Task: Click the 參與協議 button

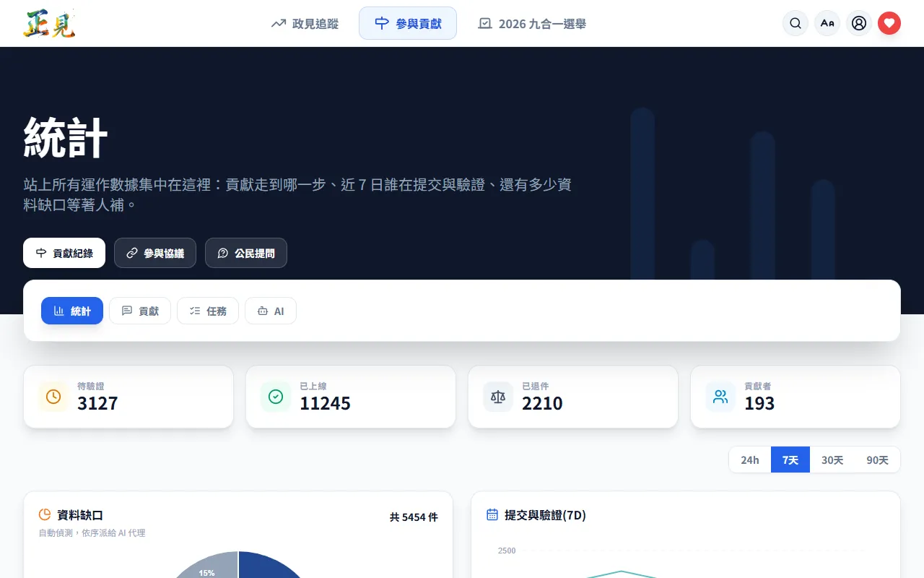Action: coord(155,253)
